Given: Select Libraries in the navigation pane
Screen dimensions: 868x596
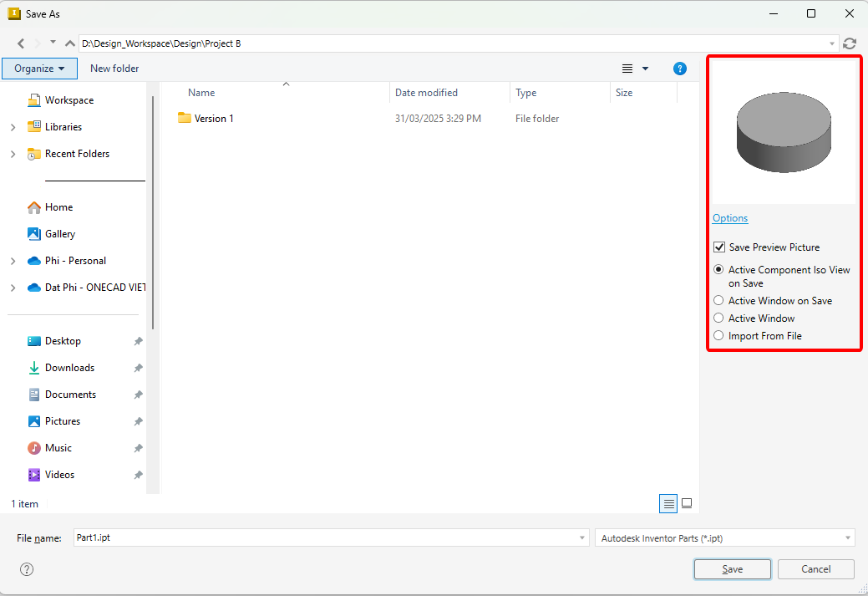Looking at the screenshot, I should point(63,127).
